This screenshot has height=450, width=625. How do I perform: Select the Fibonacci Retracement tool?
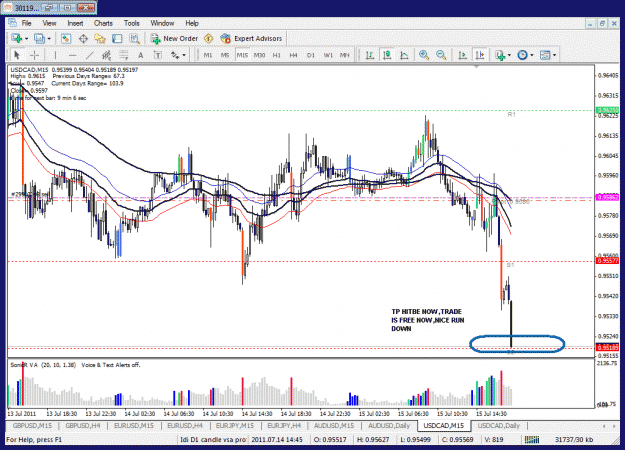[123, 55]
